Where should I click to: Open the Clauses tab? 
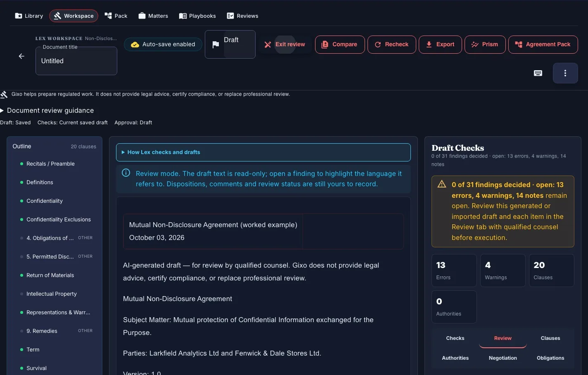(550, 338)
